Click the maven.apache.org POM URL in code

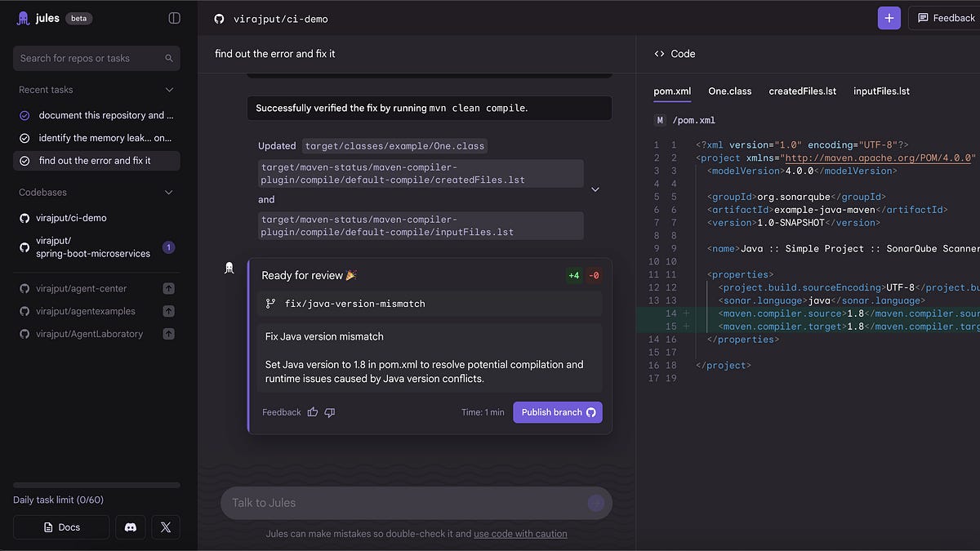pyautogui.click(x=880, y=158)
